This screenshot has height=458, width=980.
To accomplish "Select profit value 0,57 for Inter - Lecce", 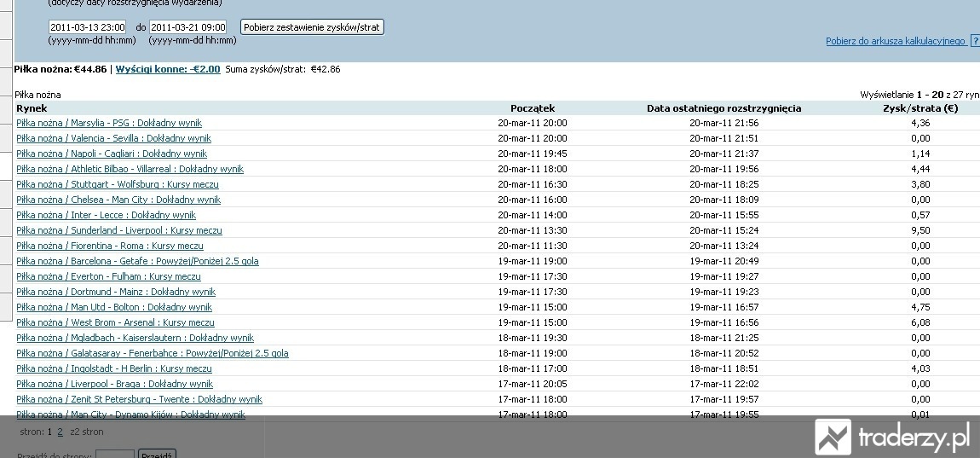I will pyautogui.click(x=920, y=215).
